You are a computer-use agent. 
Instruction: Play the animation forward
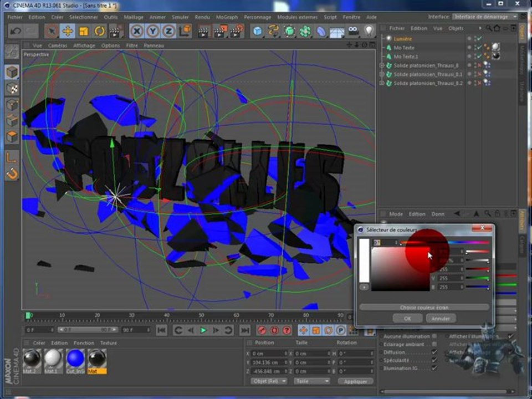203,330
